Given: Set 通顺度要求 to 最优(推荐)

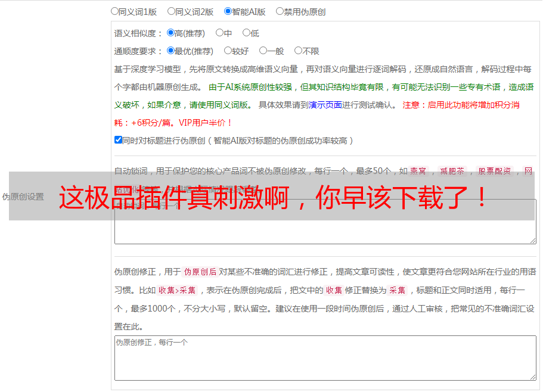Looking at the screenshot, I should point(170,51).
